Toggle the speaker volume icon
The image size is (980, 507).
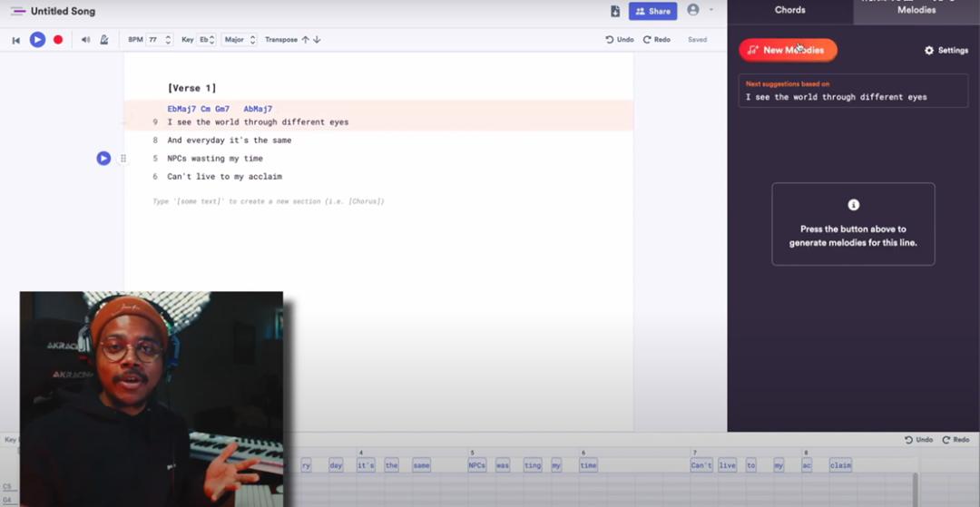85,39
